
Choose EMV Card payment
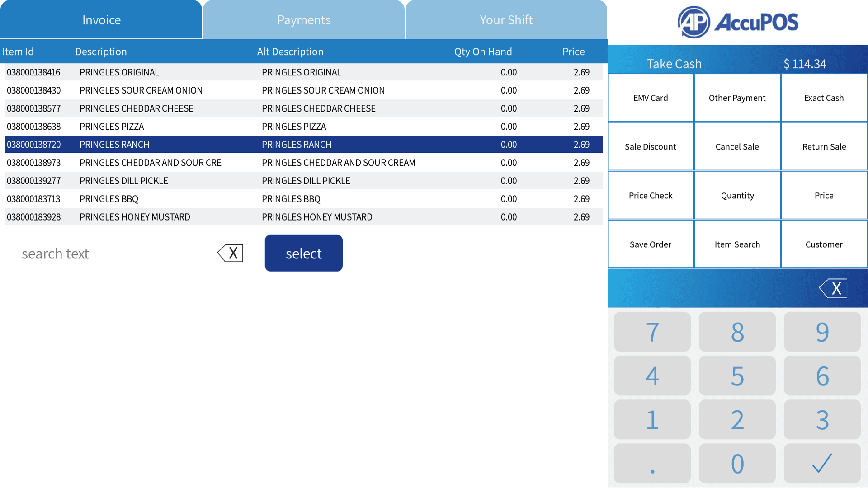coord(651,98)
